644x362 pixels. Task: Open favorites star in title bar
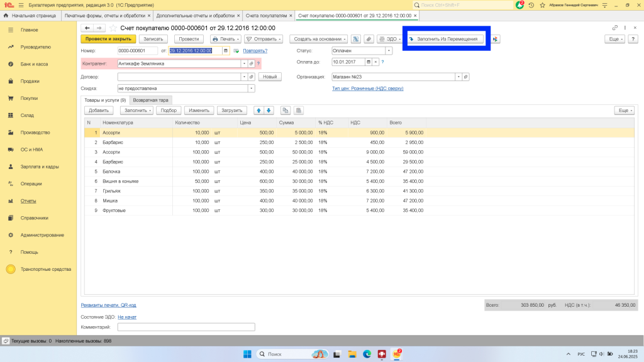coord(543,5)
